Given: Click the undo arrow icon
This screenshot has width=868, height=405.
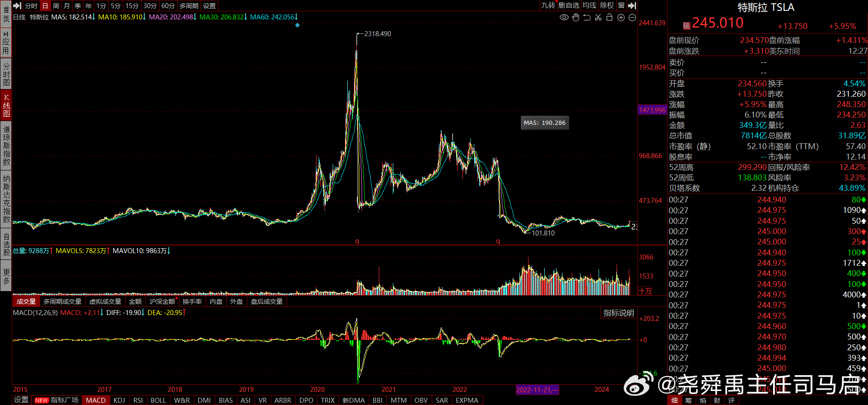Looking at the screenshot, I should click(x=587, y=18).
